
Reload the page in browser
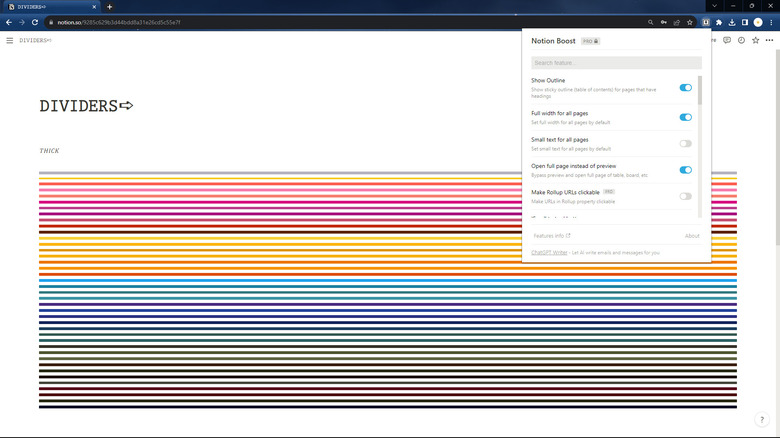[35, 21]
